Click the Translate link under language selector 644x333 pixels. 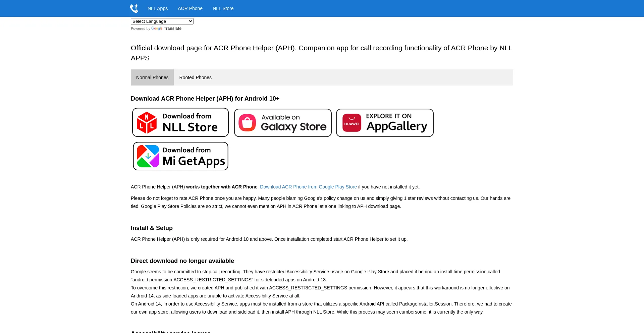coord(172,29)
